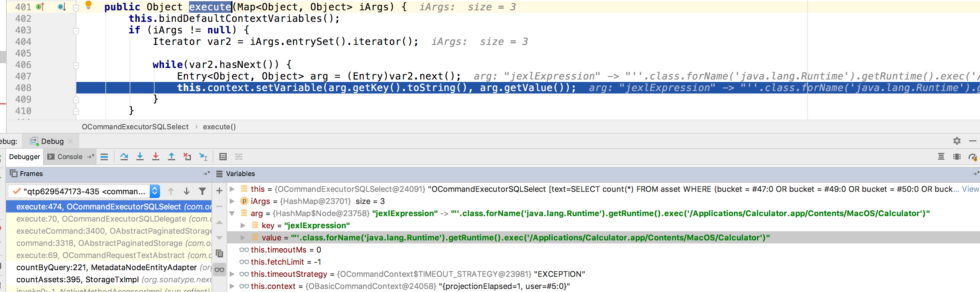Click the Show Execution Point icon
980x292 pixels.
coord(104,157)
